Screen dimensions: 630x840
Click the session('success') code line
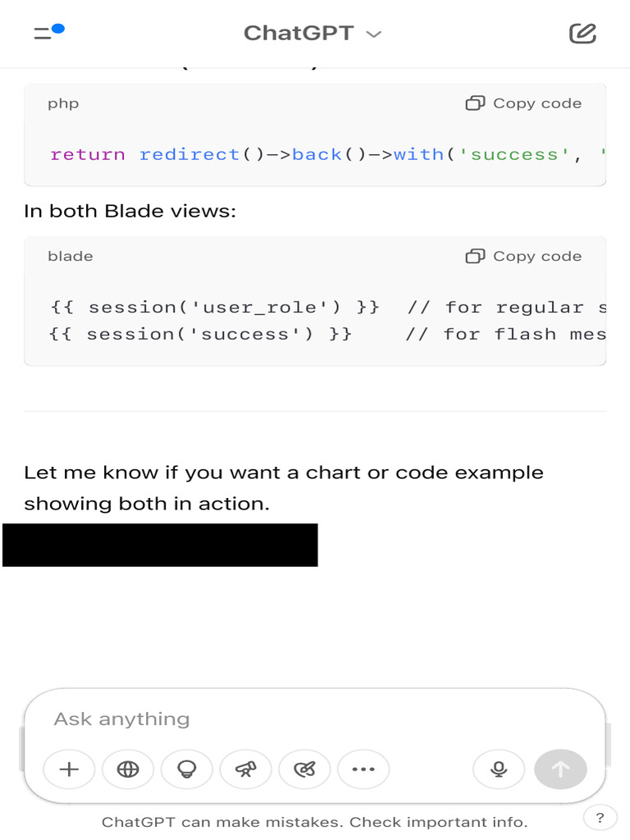[201, 334]
